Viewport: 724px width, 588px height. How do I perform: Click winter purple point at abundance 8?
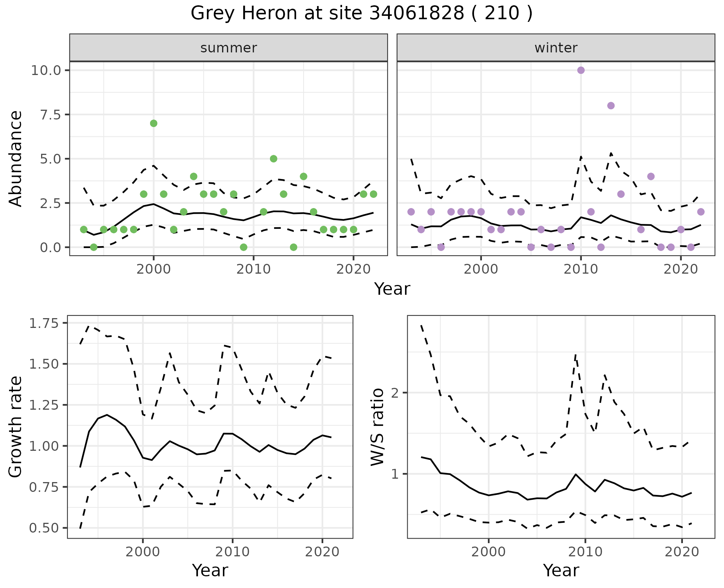611,106
